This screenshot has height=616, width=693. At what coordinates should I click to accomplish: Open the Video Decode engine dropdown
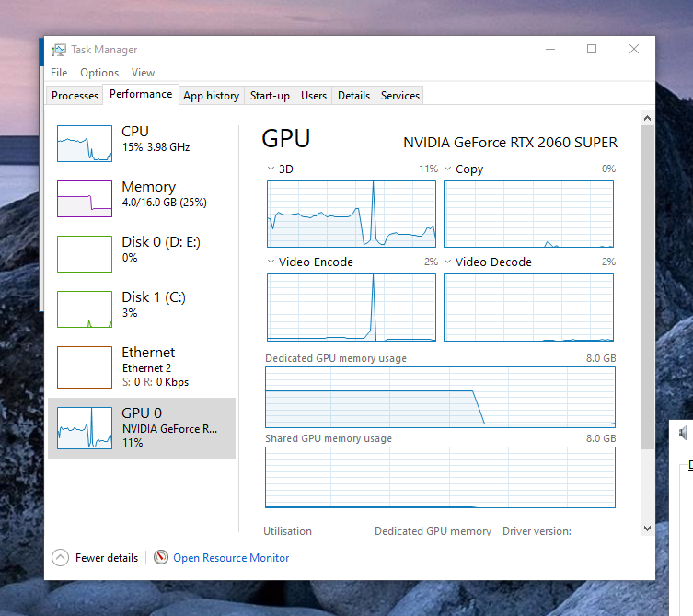(x=447, y=262)
